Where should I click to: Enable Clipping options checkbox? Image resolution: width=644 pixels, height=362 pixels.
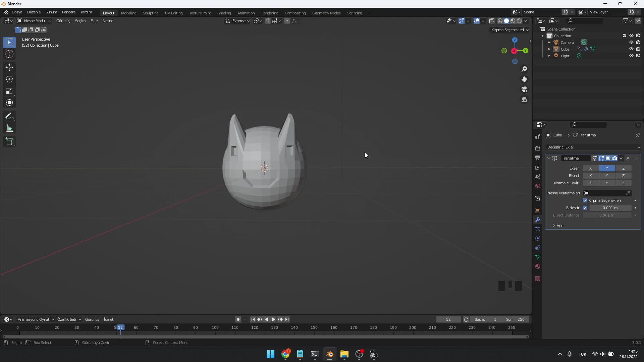coord(585,200)
